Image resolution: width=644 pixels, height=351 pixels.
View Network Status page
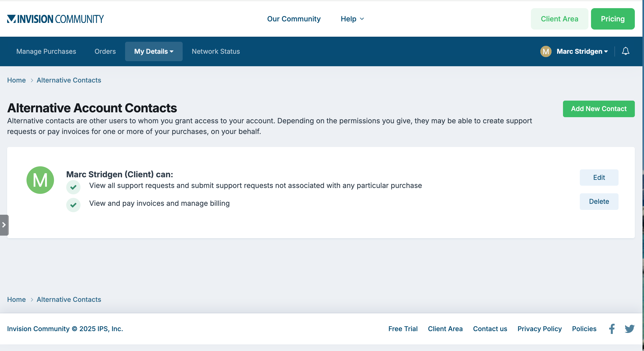click(216, 51)
